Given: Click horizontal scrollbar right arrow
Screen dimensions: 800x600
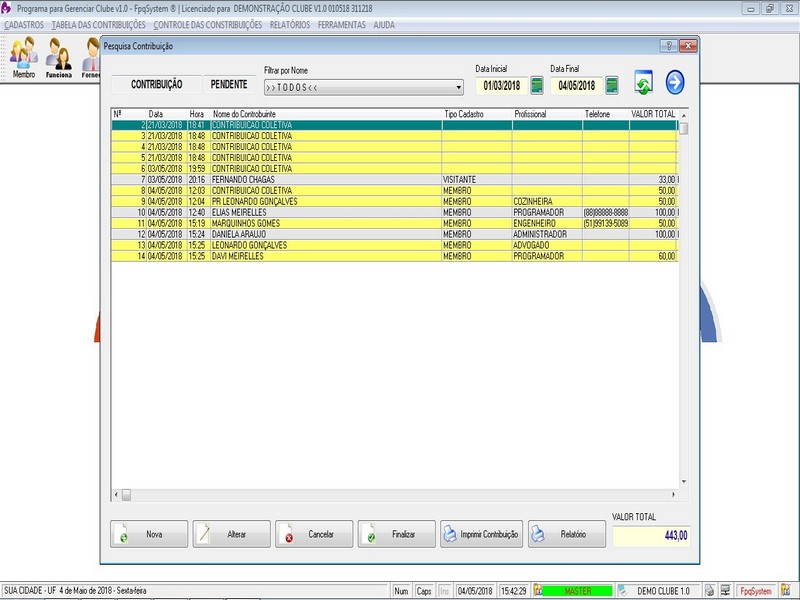Looking at the screenshot, I should (x=673, y=494).
